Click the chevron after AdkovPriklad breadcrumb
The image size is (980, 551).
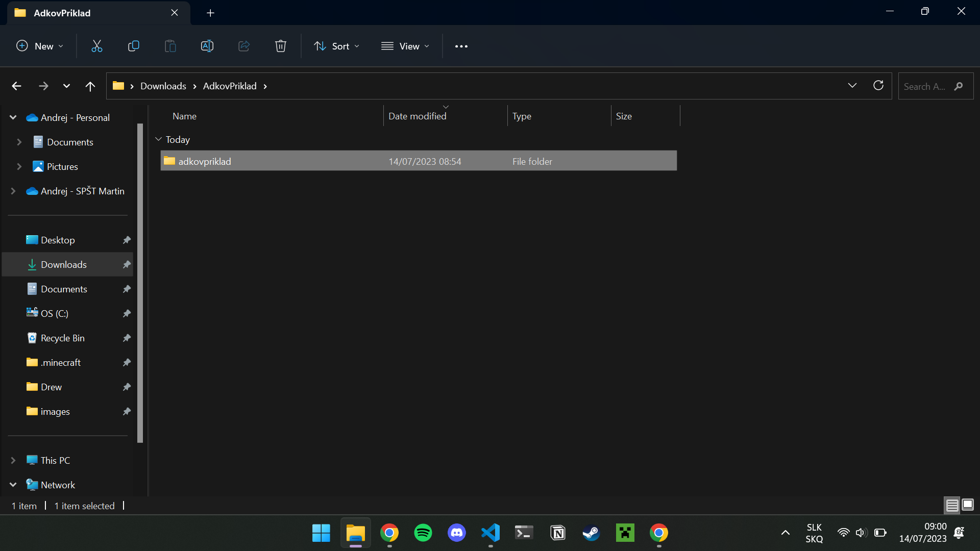click(x=265, y=86)
